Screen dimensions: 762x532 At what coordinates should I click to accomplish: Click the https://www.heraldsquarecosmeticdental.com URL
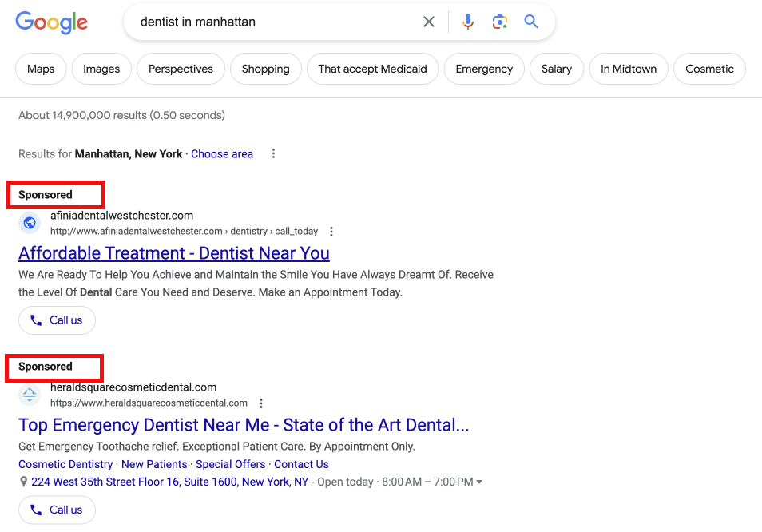click(149, 403)
